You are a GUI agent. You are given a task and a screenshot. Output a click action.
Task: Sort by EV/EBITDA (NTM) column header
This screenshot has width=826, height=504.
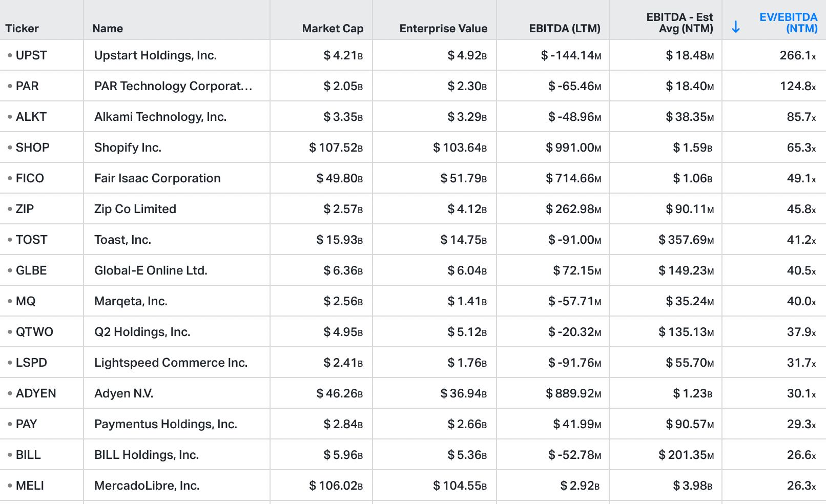(788, 23)
